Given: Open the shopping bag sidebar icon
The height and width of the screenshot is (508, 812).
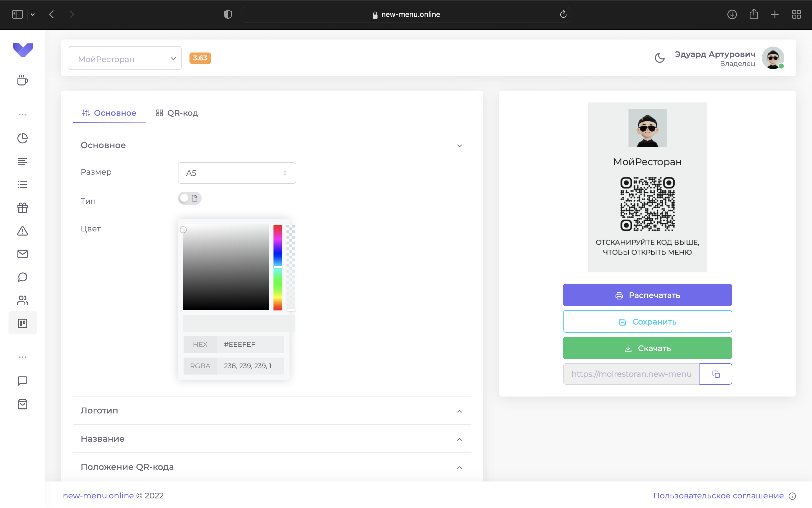Looking at the screenshot, I should [23, 404].
